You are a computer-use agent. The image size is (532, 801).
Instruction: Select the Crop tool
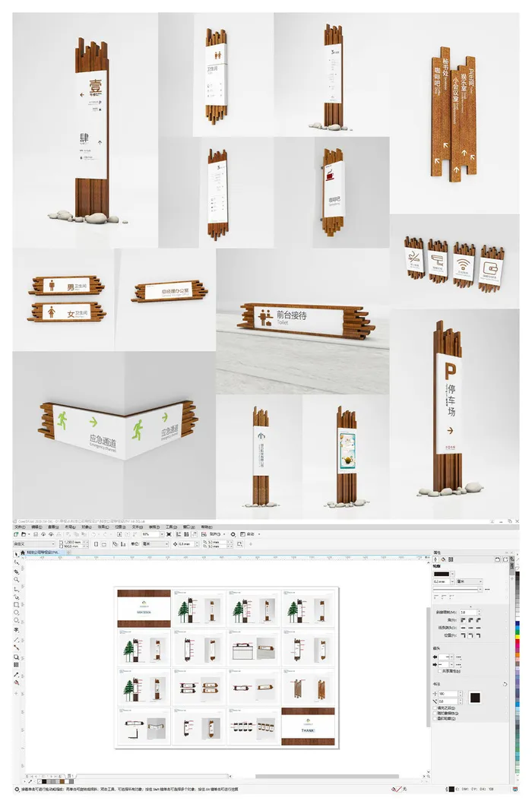17,571
